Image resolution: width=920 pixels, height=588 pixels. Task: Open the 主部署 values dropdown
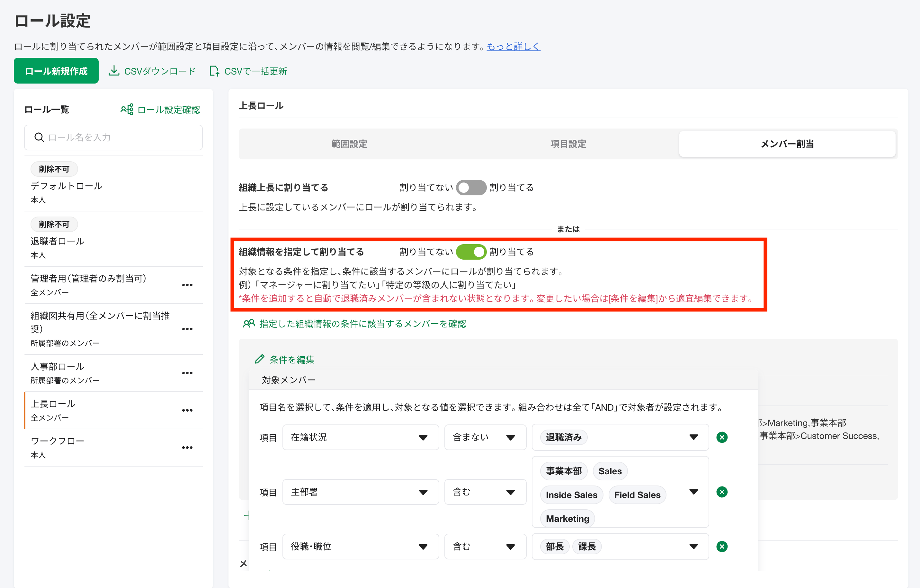click(693, 492)
